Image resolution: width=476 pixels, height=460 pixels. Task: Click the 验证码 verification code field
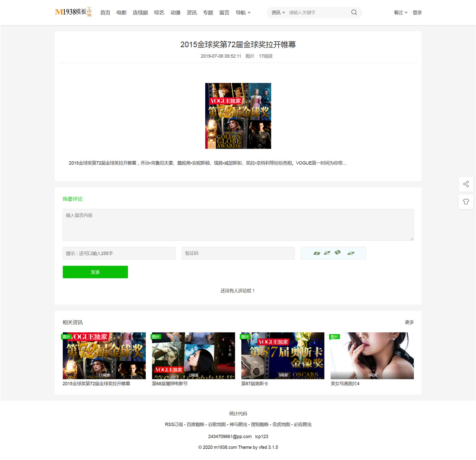(x=238, y=253)
